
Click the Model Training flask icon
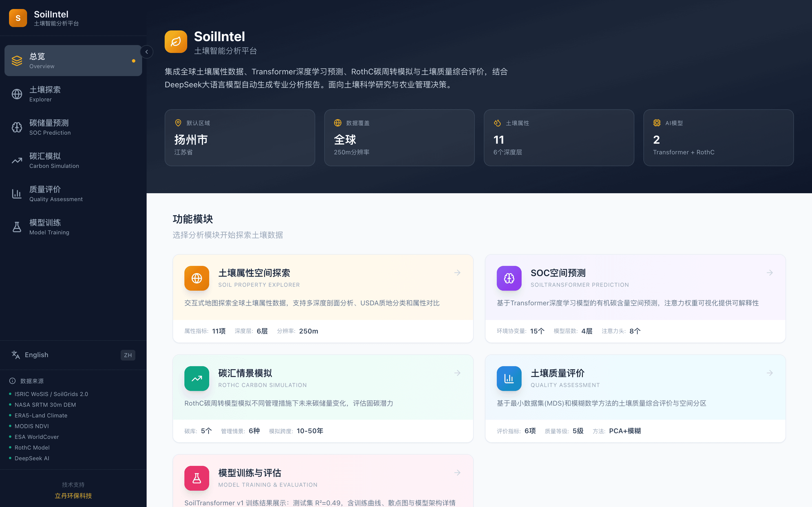tap(17, 227)
